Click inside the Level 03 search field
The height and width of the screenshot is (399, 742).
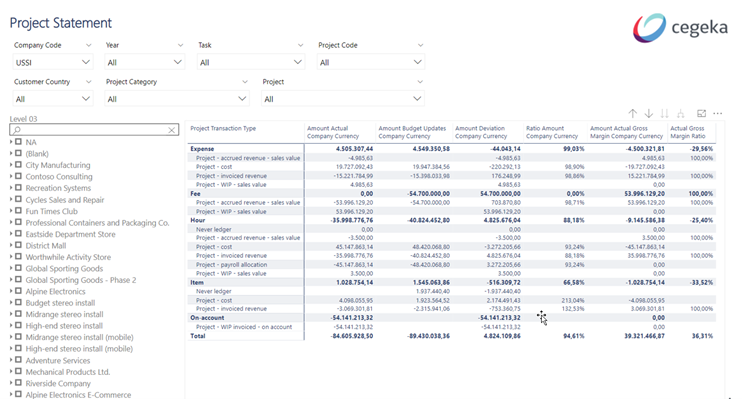[90, 130]
